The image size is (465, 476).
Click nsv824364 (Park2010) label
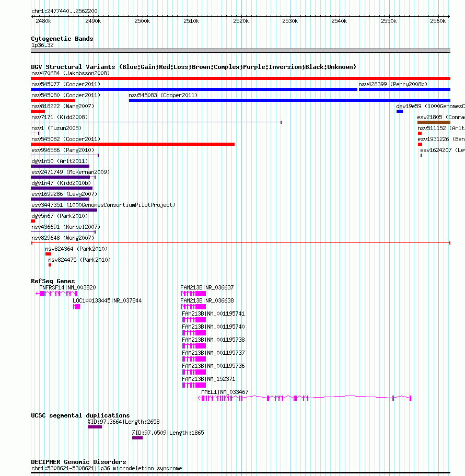76,249
